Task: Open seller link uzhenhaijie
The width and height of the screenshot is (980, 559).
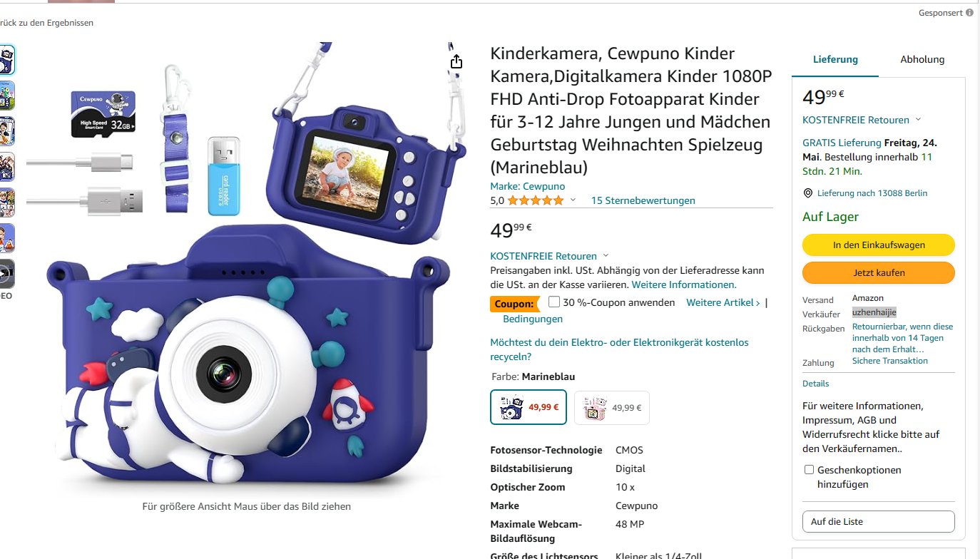Action: point(874,312)
